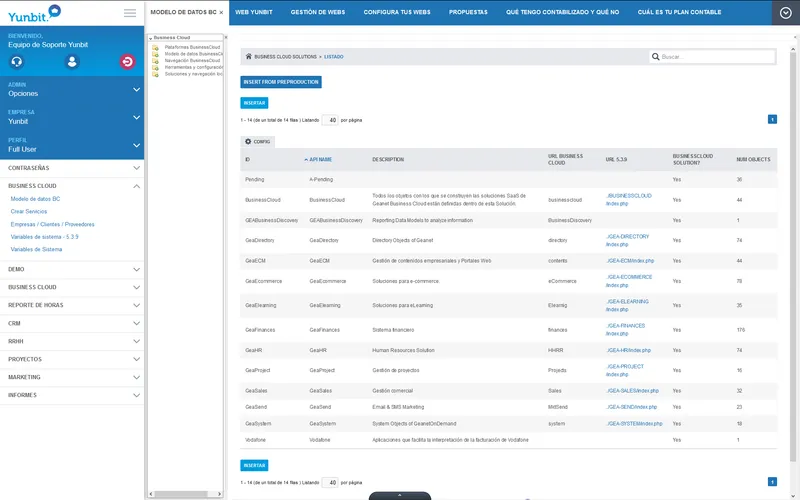Collapse the Business Cloud tree root

tap(151, 38)
